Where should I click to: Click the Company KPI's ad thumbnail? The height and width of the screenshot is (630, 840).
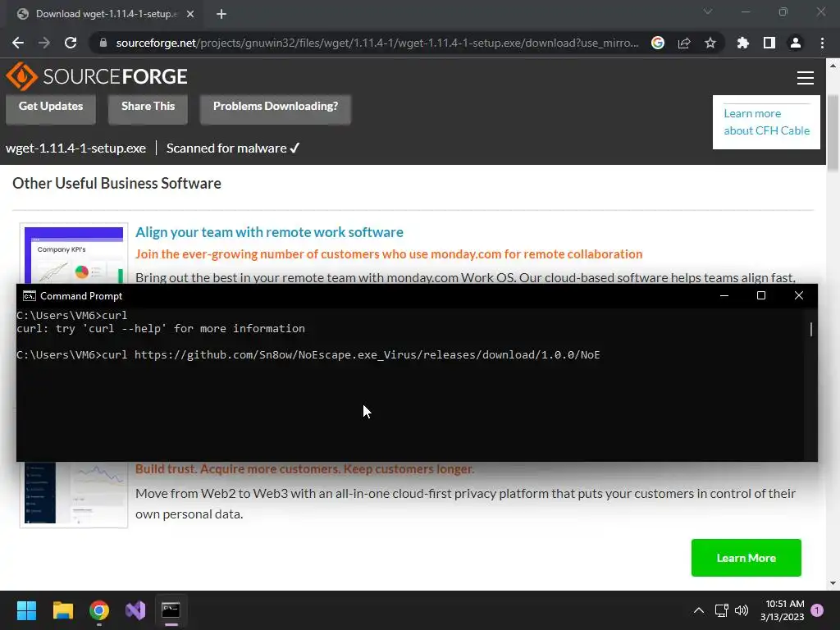click(x=74, y=254)
